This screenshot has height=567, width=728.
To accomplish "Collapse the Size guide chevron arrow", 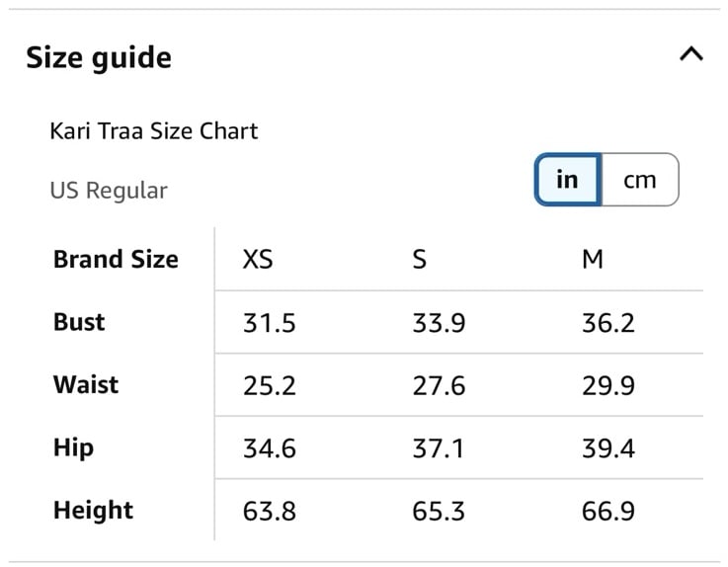I will [690, 54].
